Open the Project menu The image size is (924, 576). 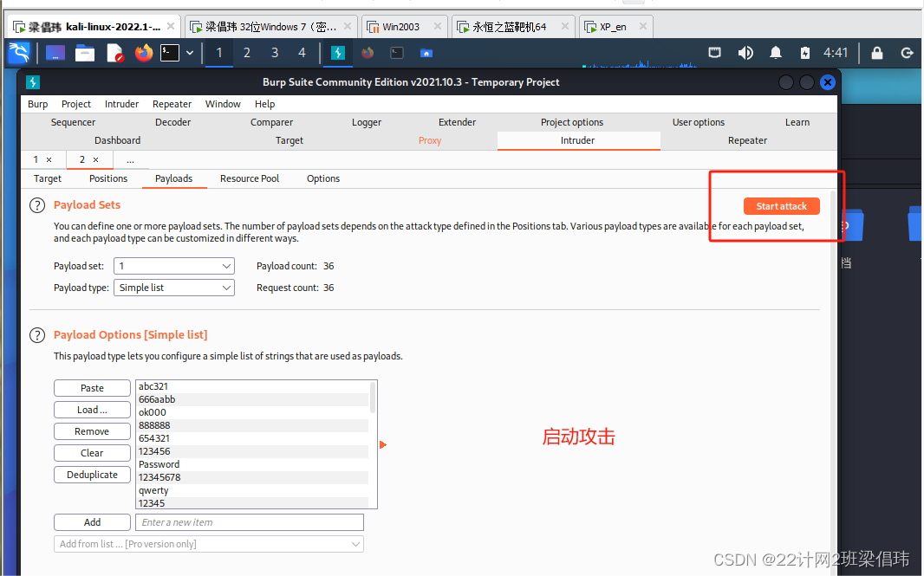coord(76,104)
